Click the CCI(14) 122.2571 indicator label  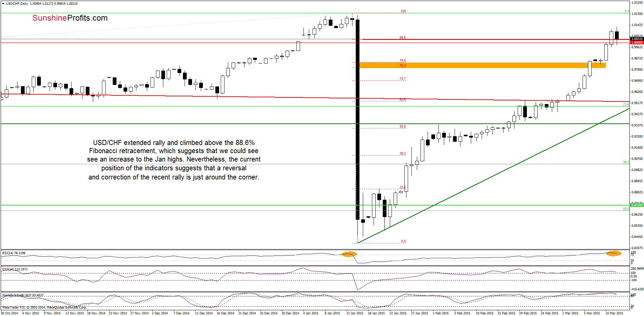(15, 269)
